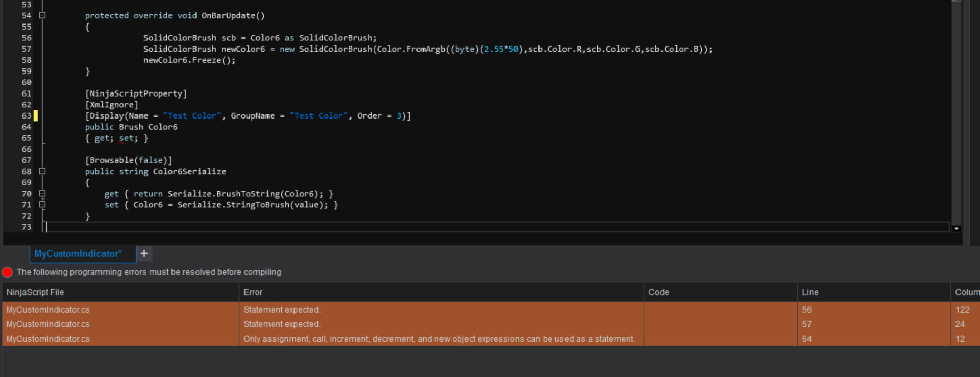Sort the error list by Line header
The image size is (980, 377).
click(x=873, y=292)
